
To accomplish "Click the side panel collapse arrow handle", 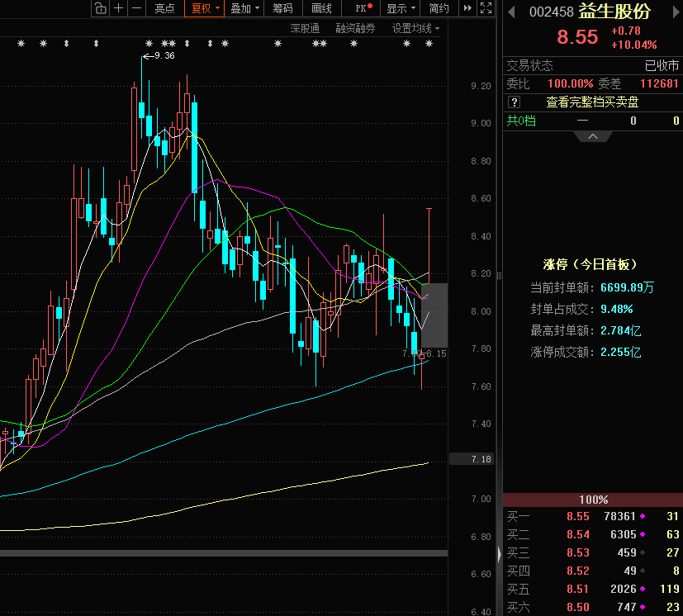I will pyautogui.click(x=499, y=553).
